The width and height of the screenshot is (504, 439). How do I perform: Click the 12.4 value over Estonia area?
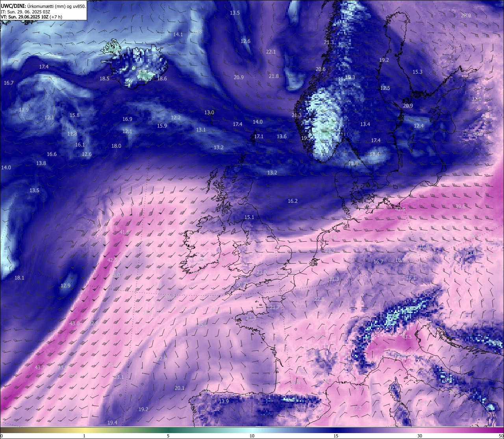(419, 126)
